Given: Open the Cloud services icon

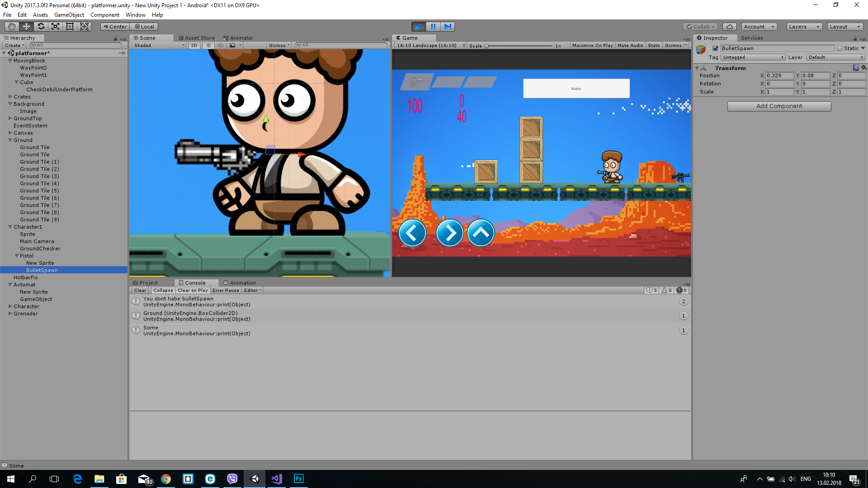Looking at the screenshot, I should [x=729, y=27].
